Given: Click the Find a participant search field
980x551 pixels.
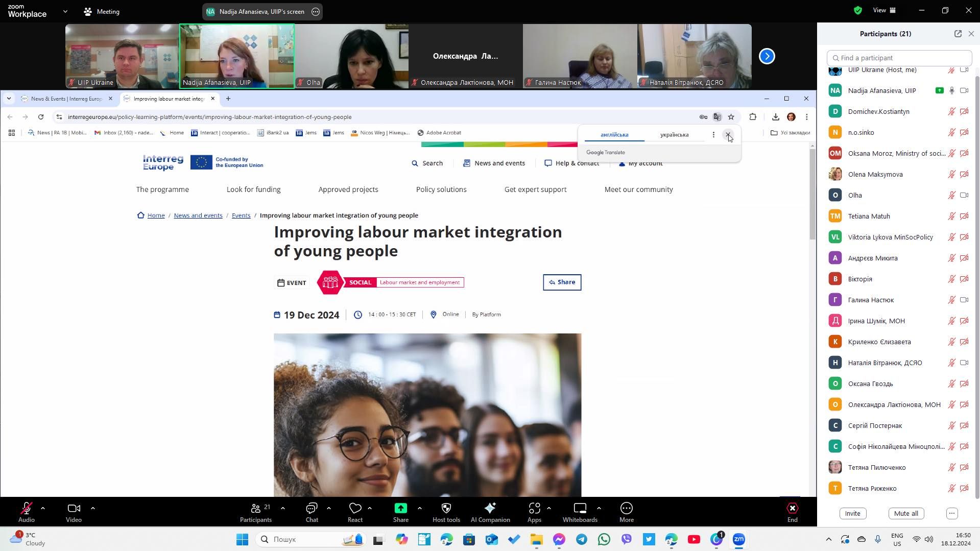Looking at the screenshot, I should pyautogui.click(x=899, y=58).
